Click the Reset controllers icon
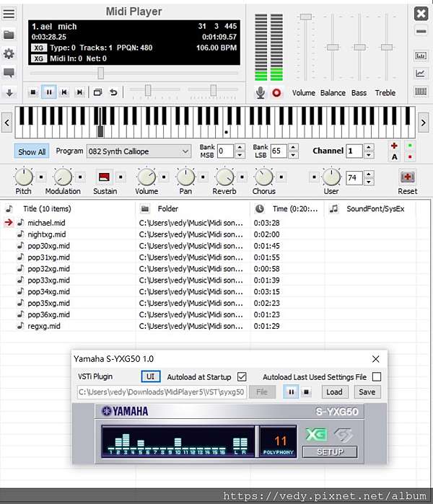433x504 pixels. point(407,177)
